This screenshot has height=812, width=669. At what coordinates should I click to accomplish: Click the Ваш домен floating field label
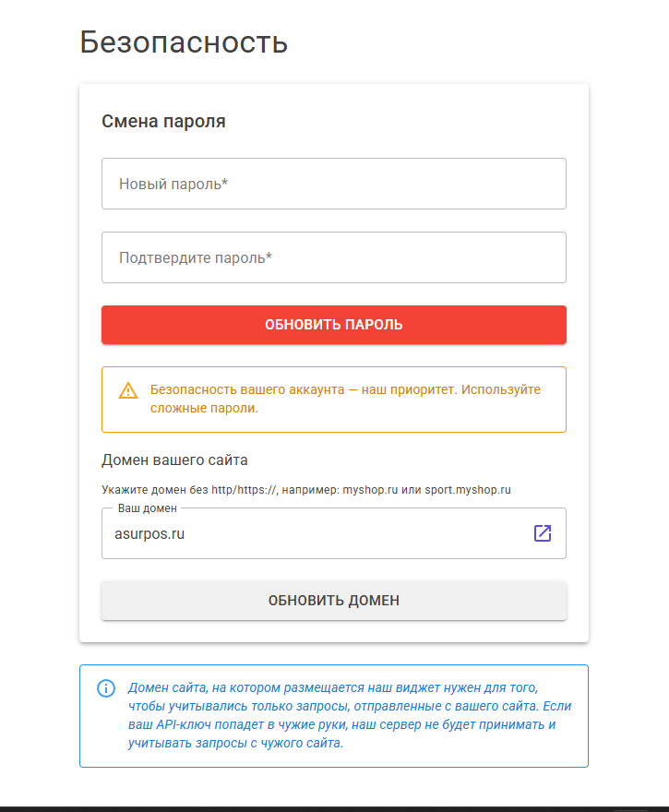148,508
